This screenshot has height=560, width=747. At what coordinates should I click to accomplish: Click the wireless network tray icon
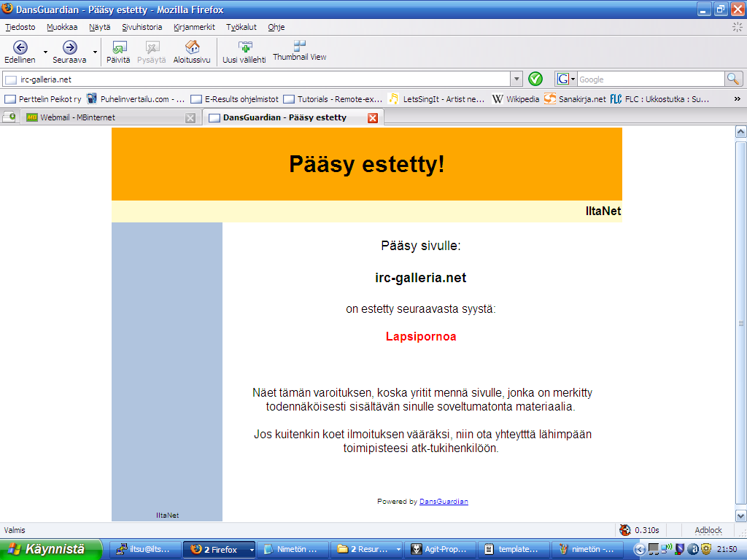(666, 548)
